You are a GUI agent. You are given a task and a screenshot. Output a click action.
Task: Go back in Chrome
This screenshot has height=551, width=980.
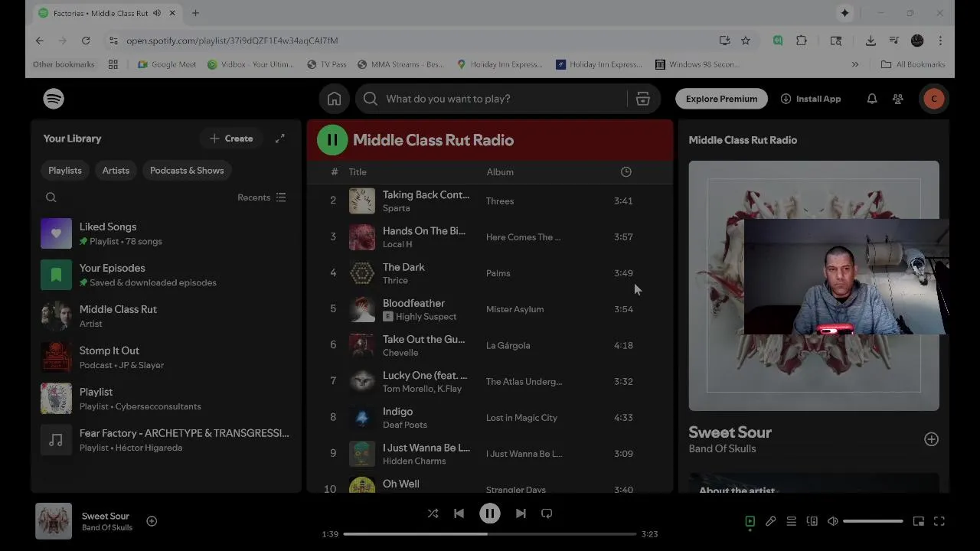click(x=40, y=41)
